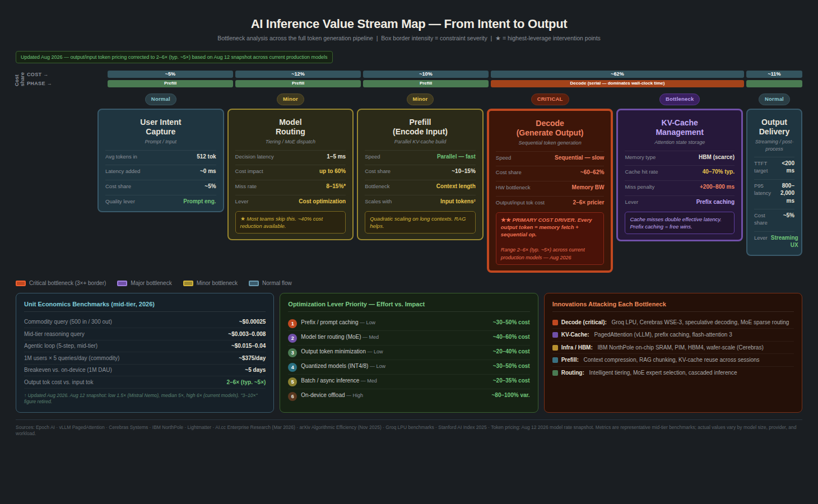Click the red Critical bottleneck legend swatch
This screenshot has height=504, width=818.
click(21, 283)
